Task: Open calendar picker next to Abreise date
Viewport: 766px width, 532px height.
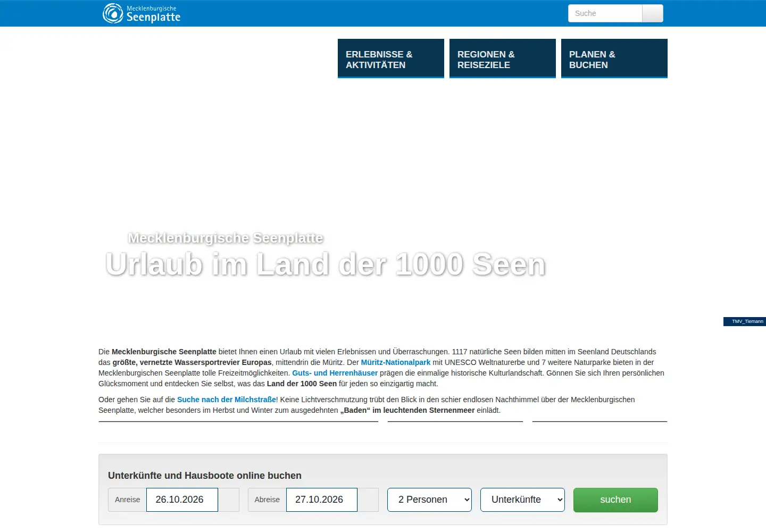Action: tap(368, 500)
